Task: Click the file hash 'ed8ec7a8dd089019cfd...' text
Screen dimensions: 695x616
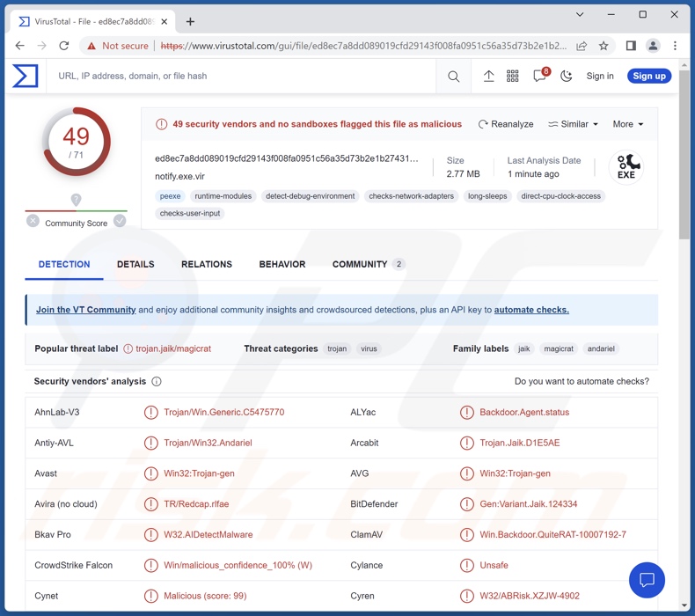Action: click(286, 158)
